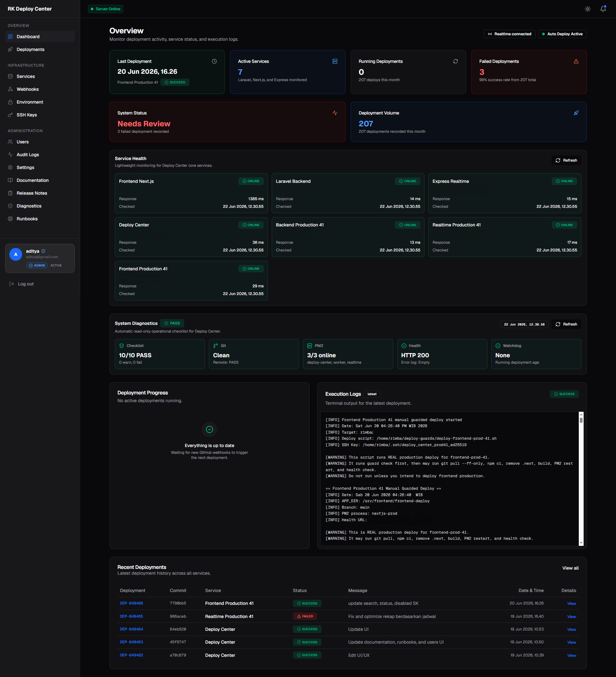Click the Needs Review status text
616x677 pixels.
coord(144,123)
